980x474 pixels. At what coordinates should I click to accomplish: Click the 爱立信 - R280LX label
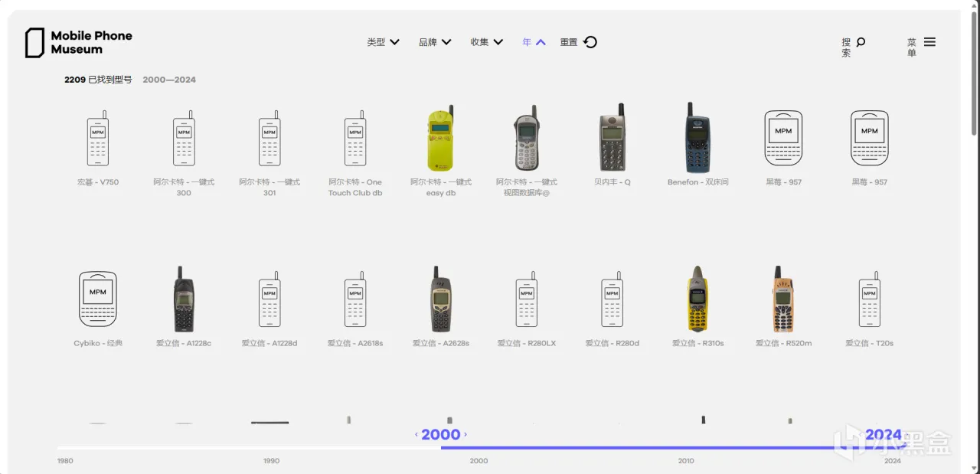[x=527, y=343]
